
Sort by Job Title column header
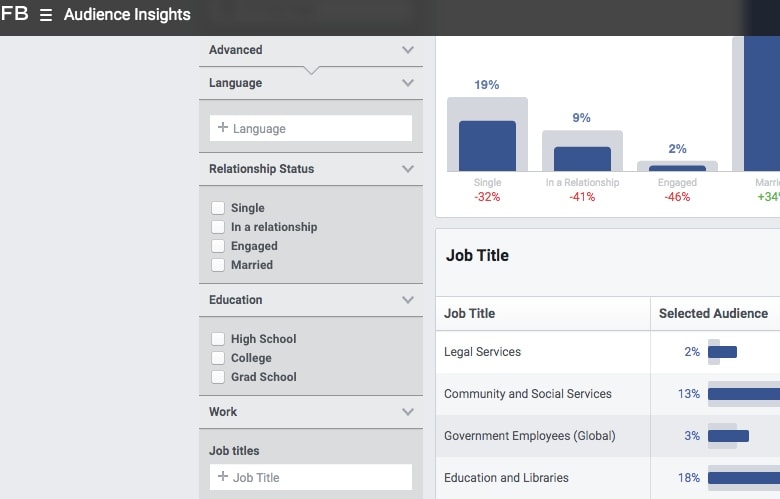pyautogui.click(x=469, y=314)
